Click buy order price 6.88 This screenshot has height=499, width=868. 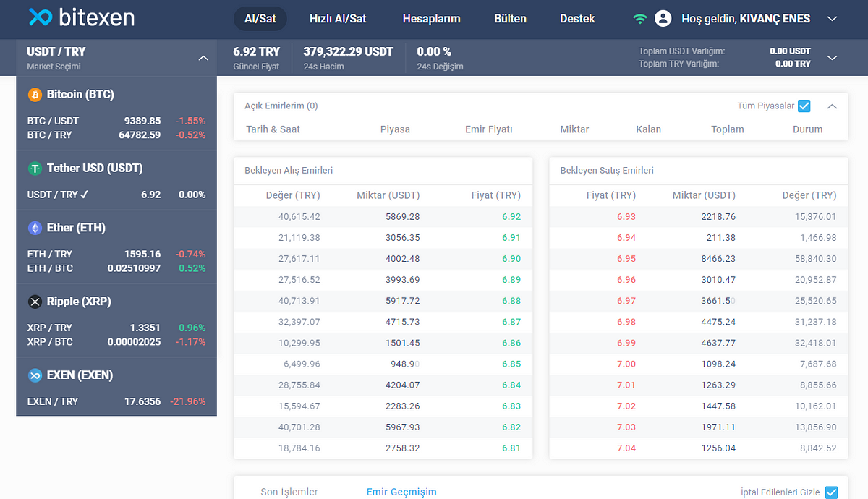511,301
